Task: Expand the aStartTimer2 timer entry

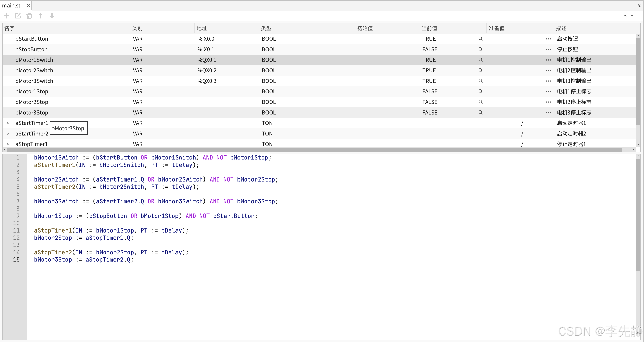Action: (8, 134)
